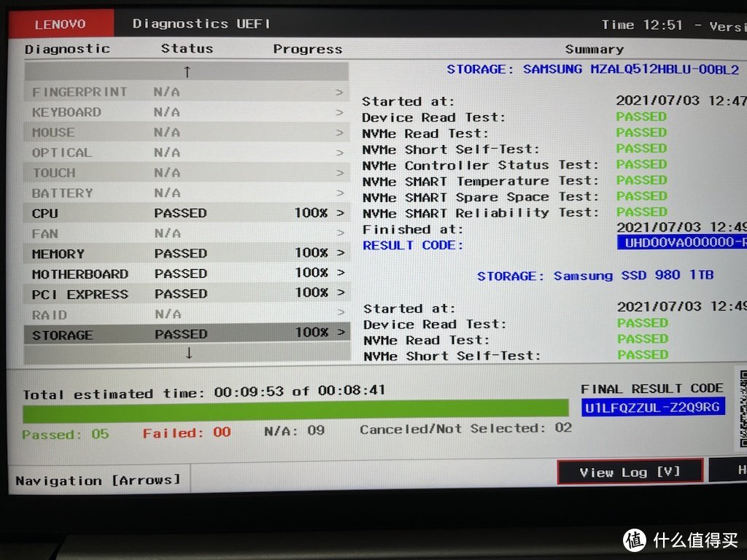Click the 100% progress in the MEMORY row
Viewport: 747px width, 560px height.
point(311,252)
